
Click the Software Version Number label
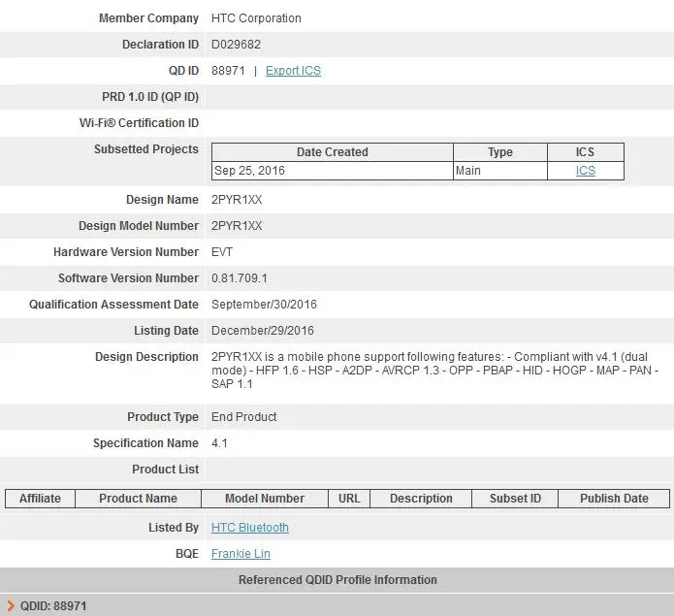(x=129, y=278)
